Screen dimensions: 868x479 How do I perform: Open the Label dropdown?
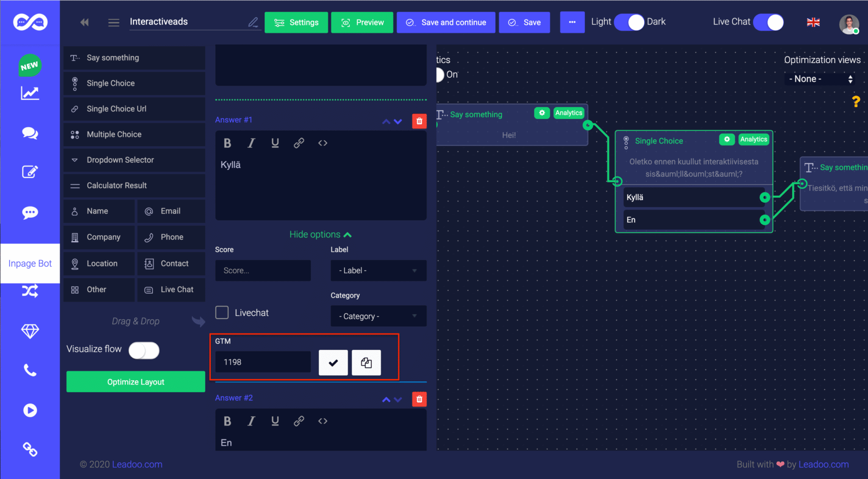(x=378, y=270)
